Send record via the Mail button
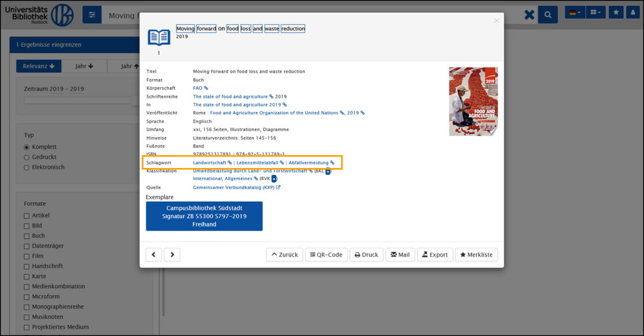This screenshot has width=644, height=336. (x=400, y=254)
